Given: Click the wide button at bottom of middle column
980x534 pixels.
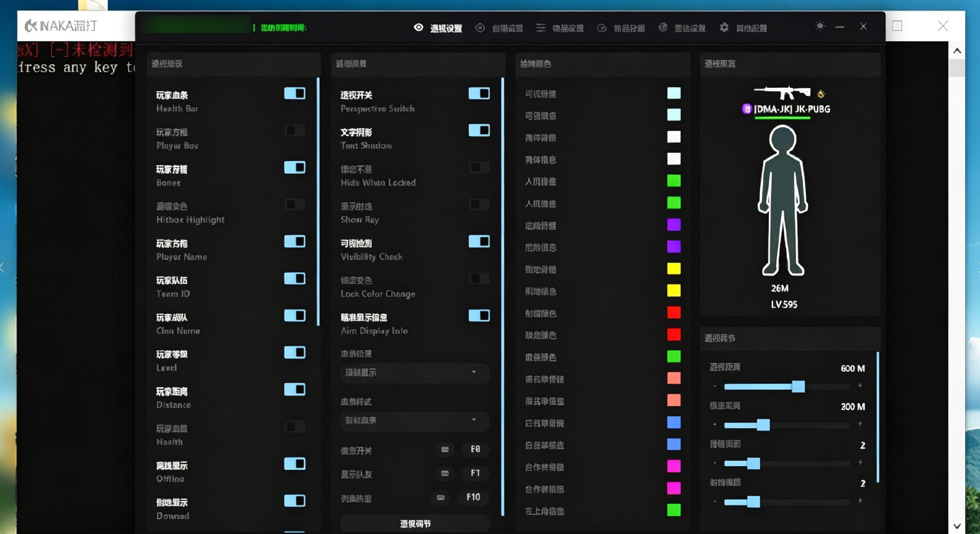Looking at the screenshot, I should click(x=415, y=524).
